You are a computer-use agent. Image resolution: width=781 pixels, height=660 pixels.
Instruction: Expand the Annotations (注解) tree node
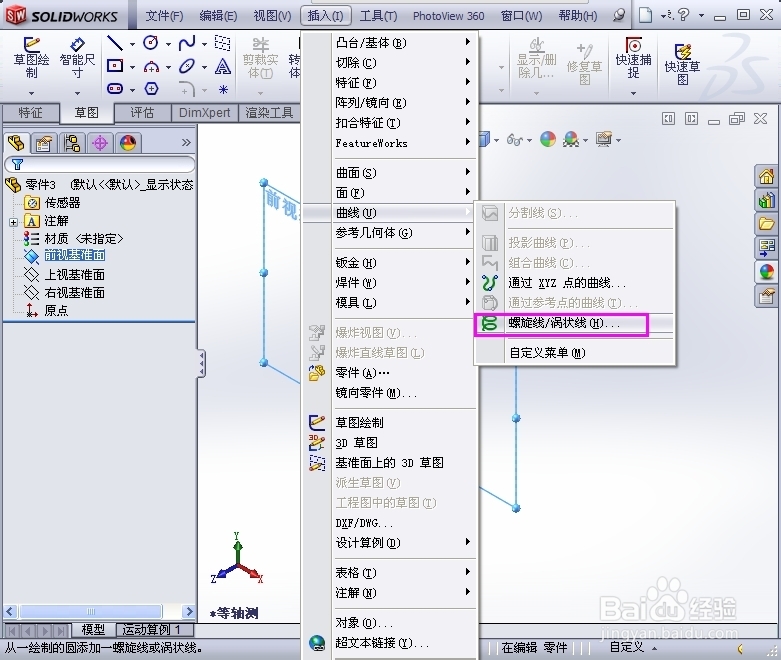tap(13, 222)
